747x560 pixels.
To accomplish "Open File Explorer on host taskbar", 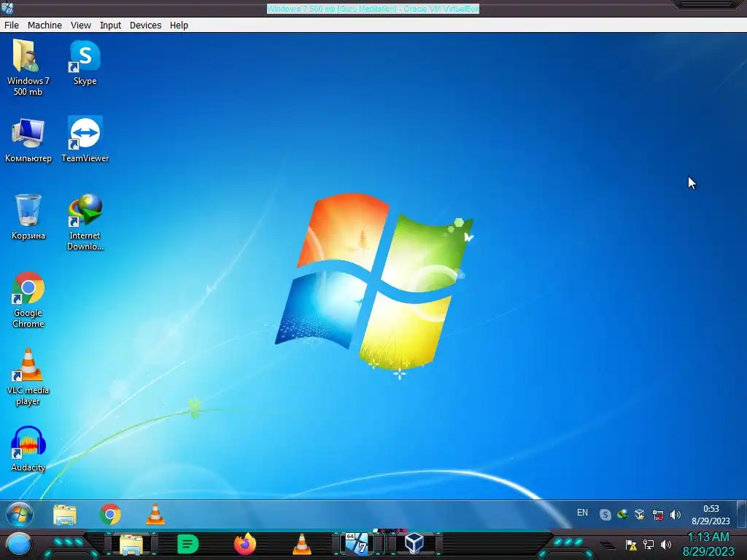I will [x=131, y=545].
